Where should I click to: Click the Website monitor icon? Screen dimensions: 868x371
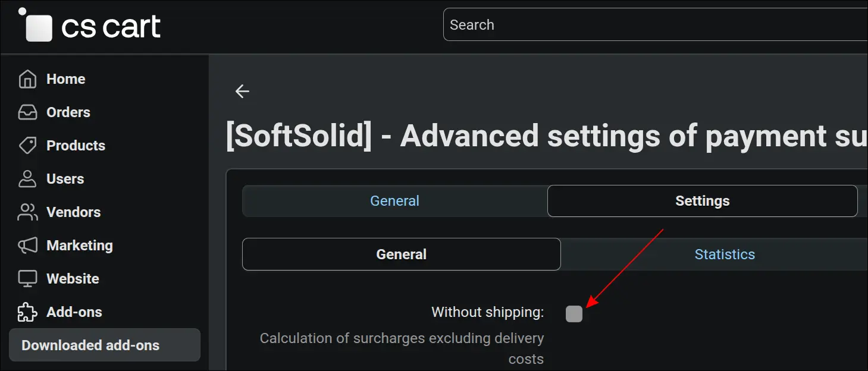tap(27, 279)
